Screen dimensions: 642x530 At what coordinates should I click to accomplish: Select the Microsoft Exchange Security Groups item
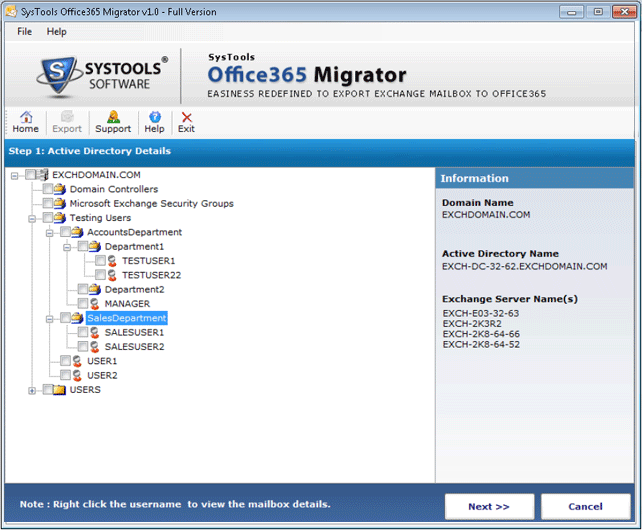[x=151, y=203]
